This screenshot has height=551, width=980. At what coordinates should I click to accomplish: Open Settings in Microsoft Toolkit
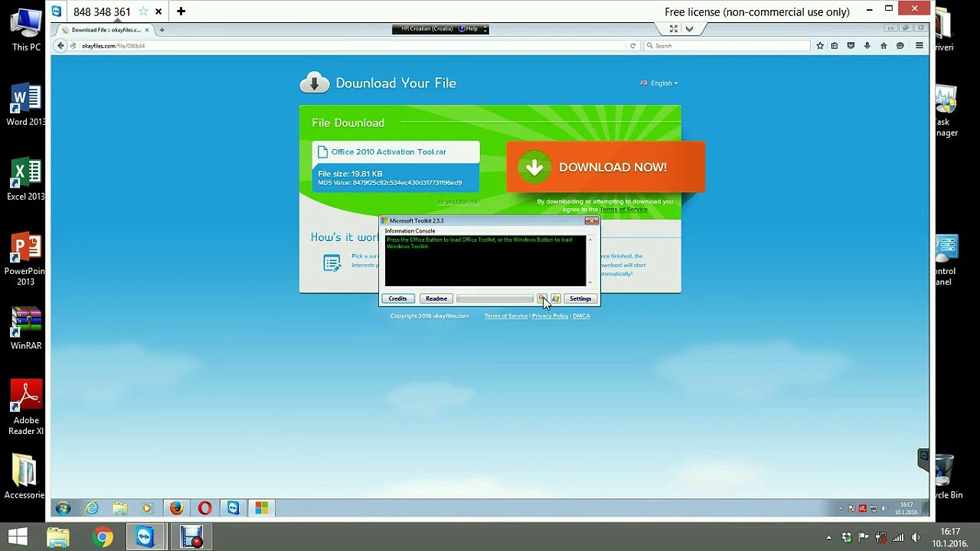tap(580, 298)
